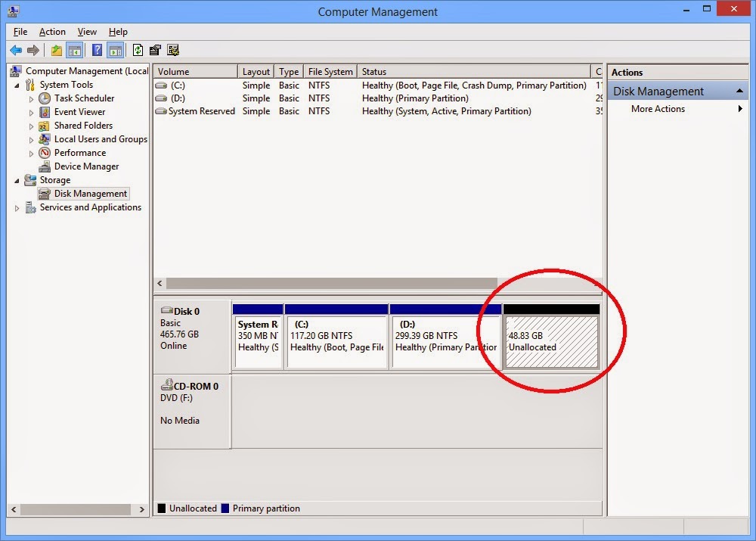This screenshot has height=541, width=756.
Task: Select the Device Manager icon in tree
Action: [45, 166]
